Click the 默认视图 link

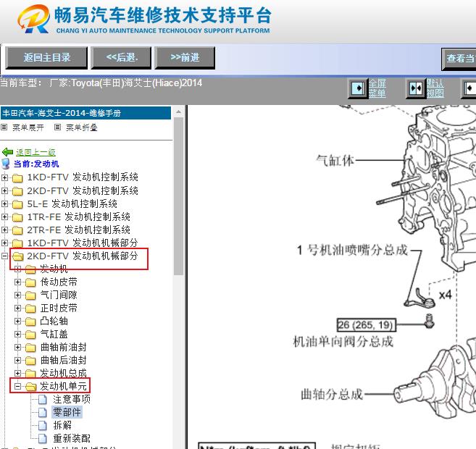435,88
